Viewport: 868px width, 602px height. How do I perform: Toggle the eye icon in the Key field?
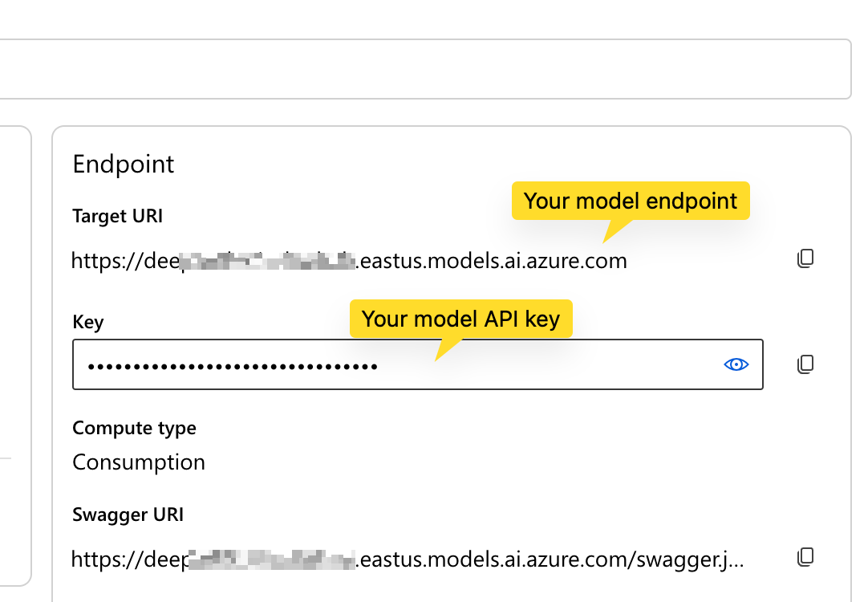tap(736, 364)
